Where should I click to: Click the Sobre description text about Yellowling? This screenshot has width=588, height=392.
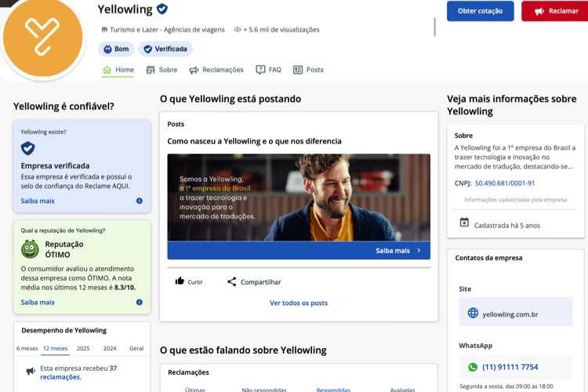pyautogui.click(x=515, y=157)
